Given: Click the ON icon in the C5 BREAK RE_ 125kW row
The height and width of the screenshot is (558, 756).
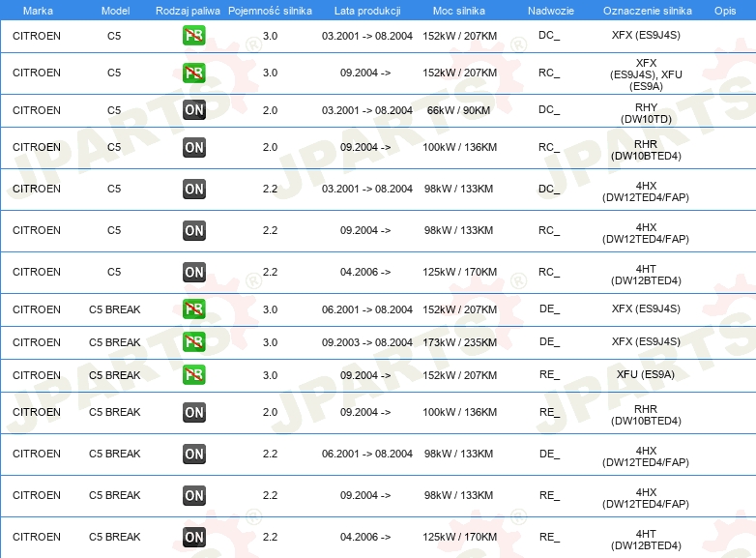Looking at the screenshot, I should [x=193, y=537].
